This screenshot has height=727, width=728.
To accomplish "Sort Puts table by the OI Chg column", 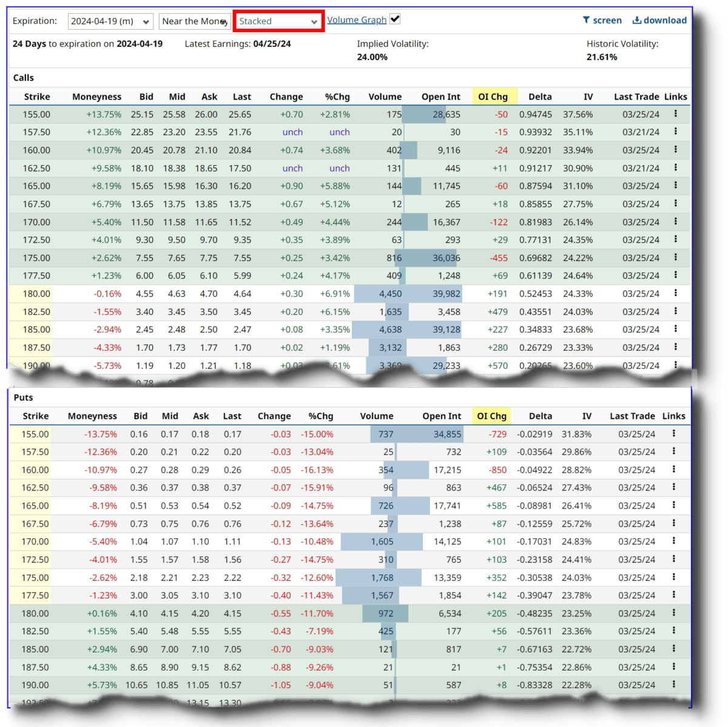I will point(491,416).
